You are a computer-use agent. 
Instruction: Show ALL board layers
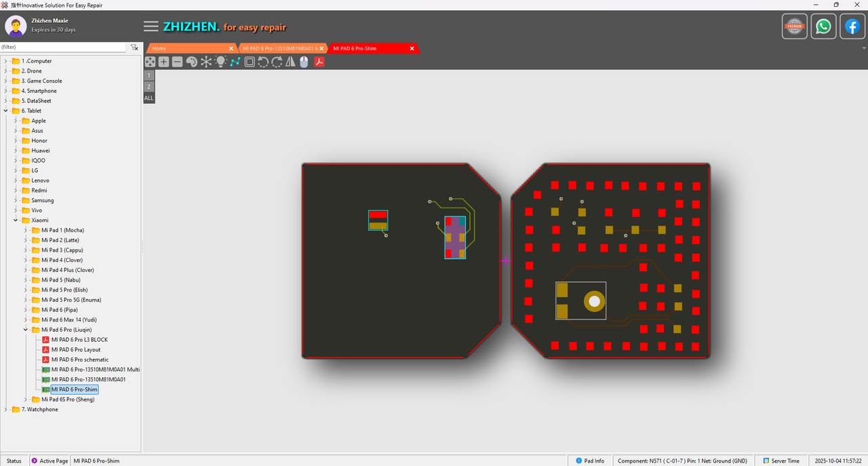pos(149,98)
